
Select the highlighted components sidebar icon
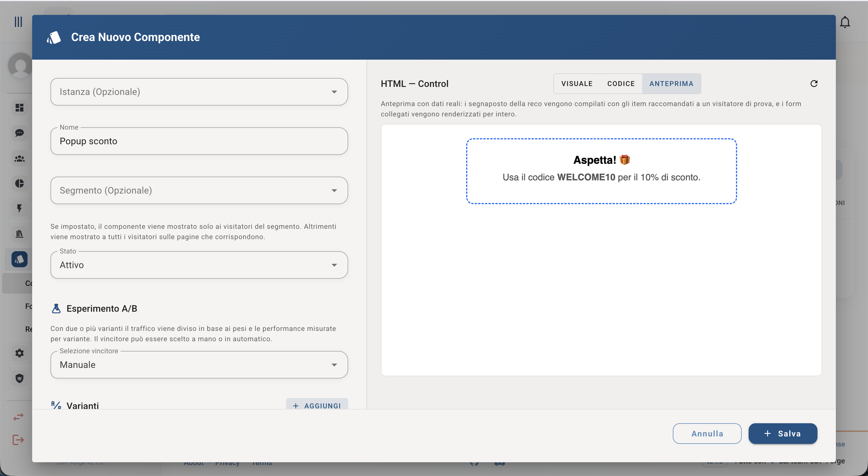coord(20,259)
